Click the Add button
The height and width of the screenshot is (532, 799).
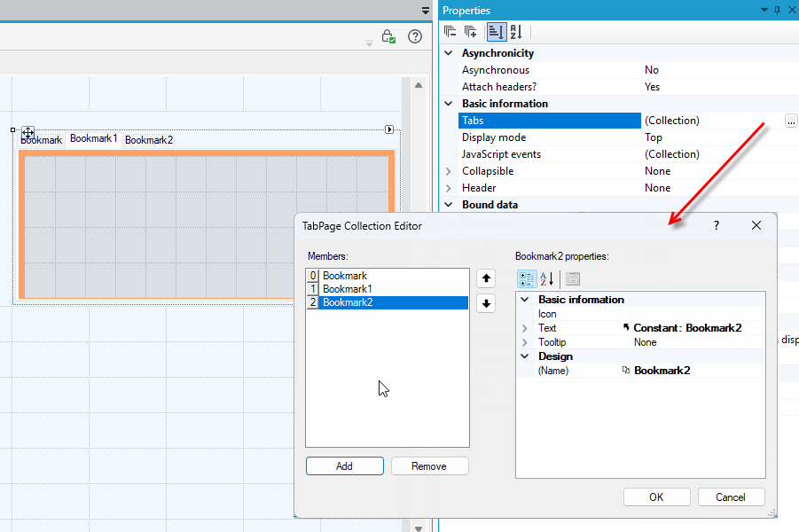pos(344,466)
